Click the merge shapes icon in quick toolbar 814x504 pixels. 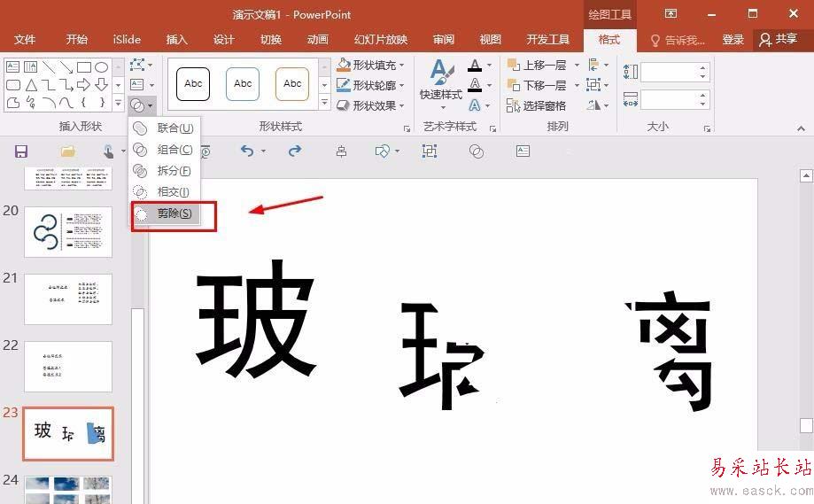[476, 151]
